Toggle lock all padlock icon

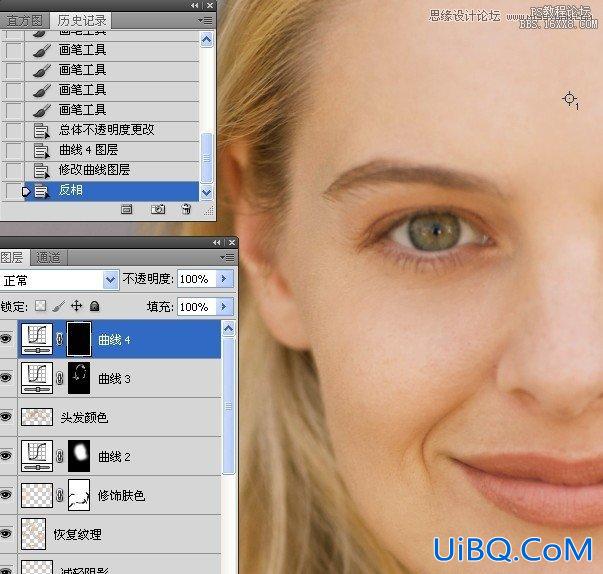click(x=94, y=306)
